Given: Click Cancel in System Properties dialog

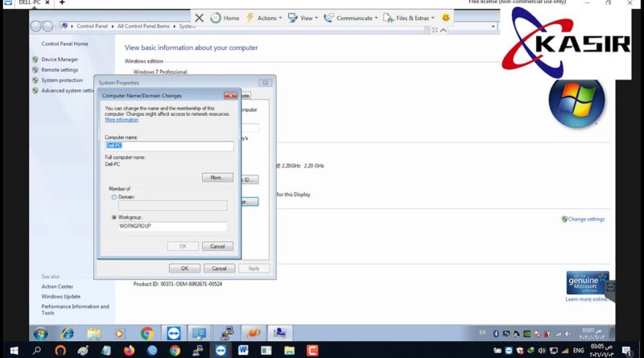Looking at the screenshot, I should (219, 269).
